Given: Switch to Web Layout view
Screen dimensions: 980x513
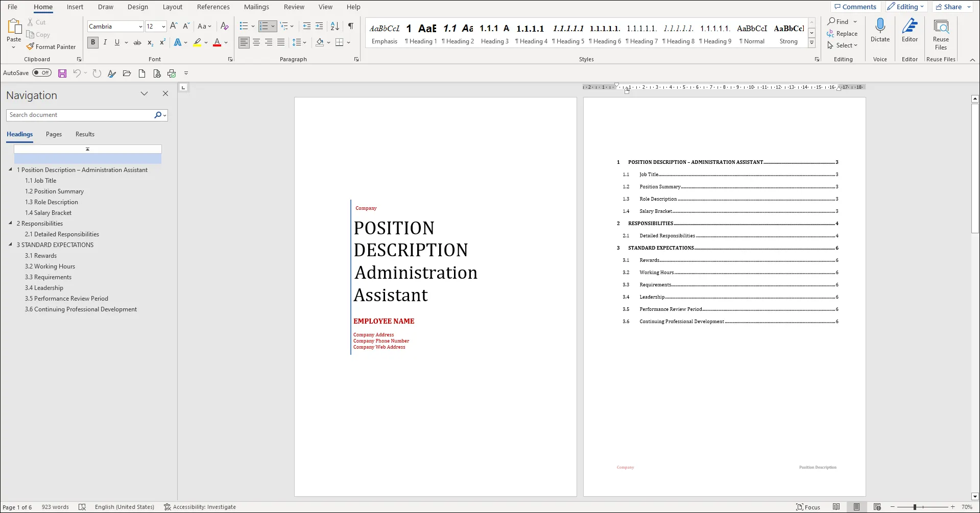Looking at the screenshot, I should coord(877,507).
